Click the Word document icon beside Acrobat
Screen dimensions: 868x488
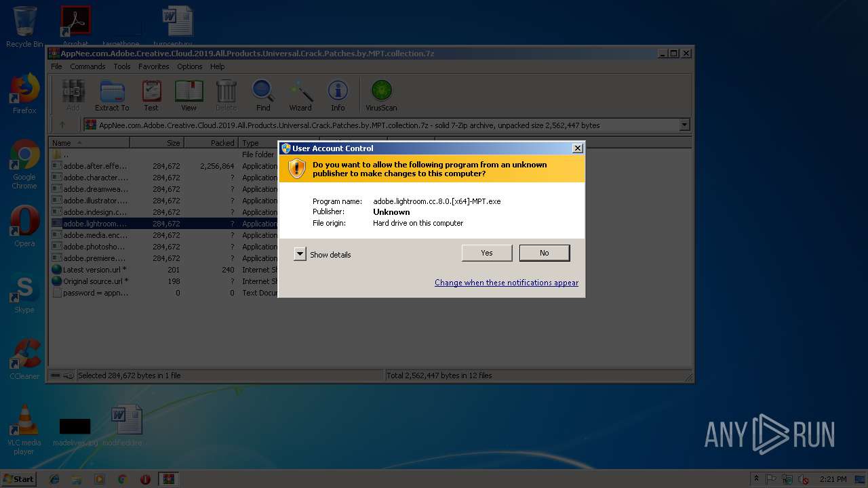coord(178,27)
